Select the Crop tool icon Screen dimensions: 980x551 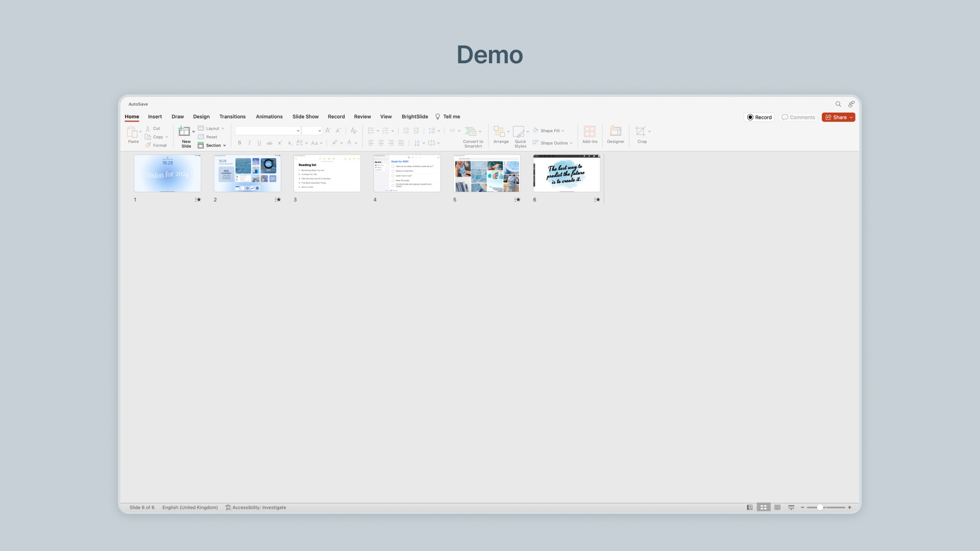click(640, 132)
